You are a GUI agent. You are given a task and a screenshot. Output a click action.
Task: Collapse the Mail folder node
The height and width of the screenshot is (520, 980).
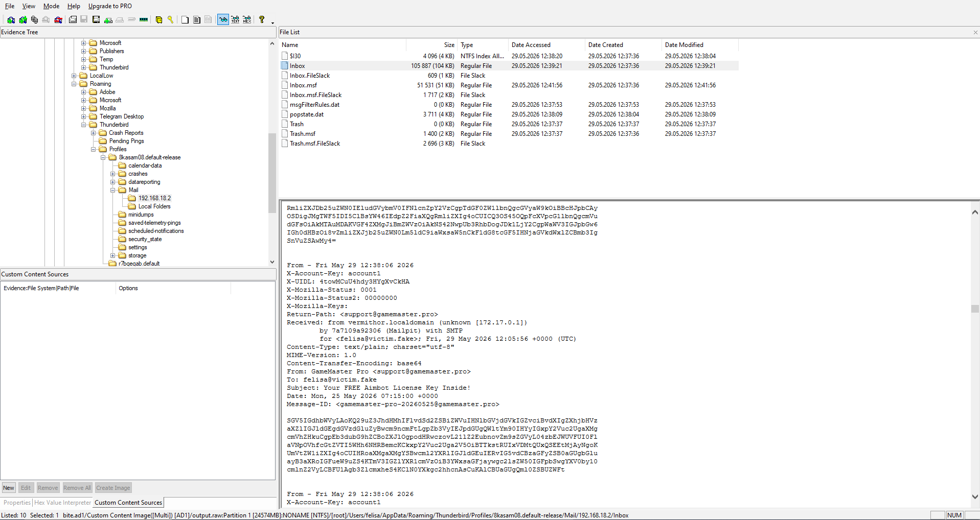(113, 190)
